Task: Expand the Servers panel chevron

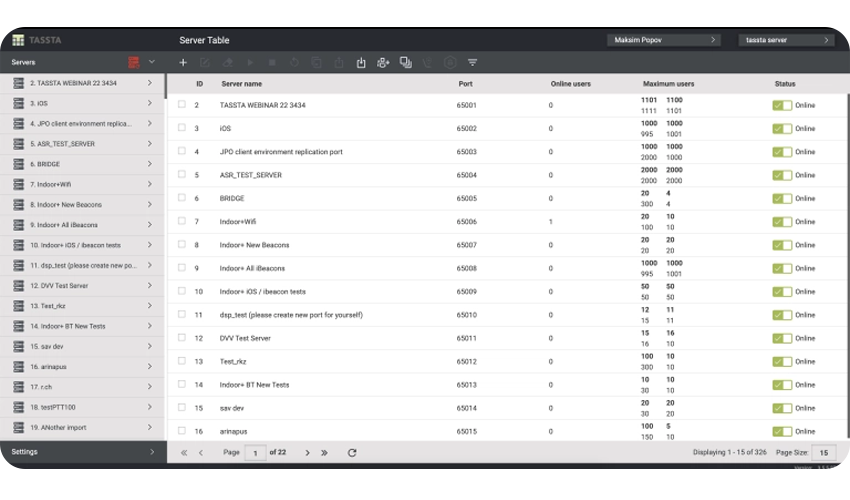Action: pyautogui.click(x=152, y=62)
